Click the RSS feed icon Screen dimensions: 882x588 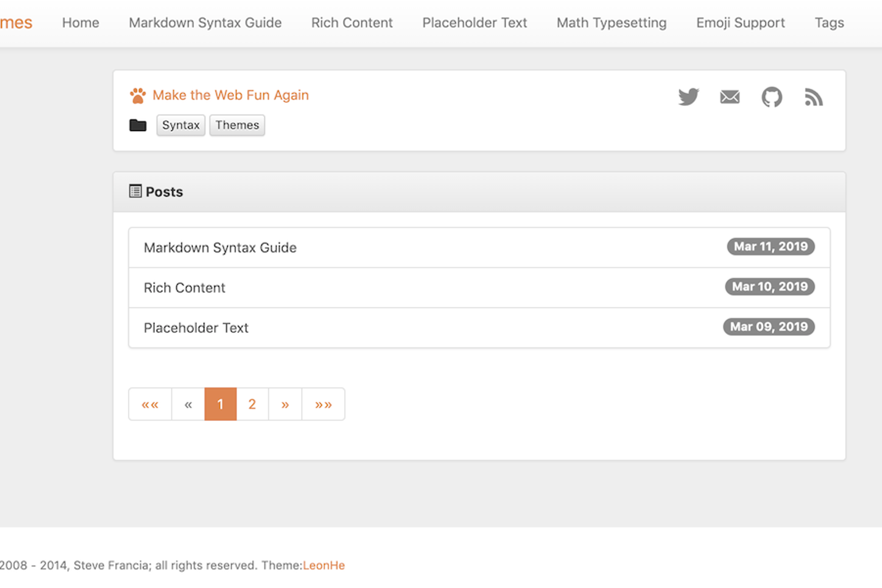pyautogui.click(x=814, y=97)
